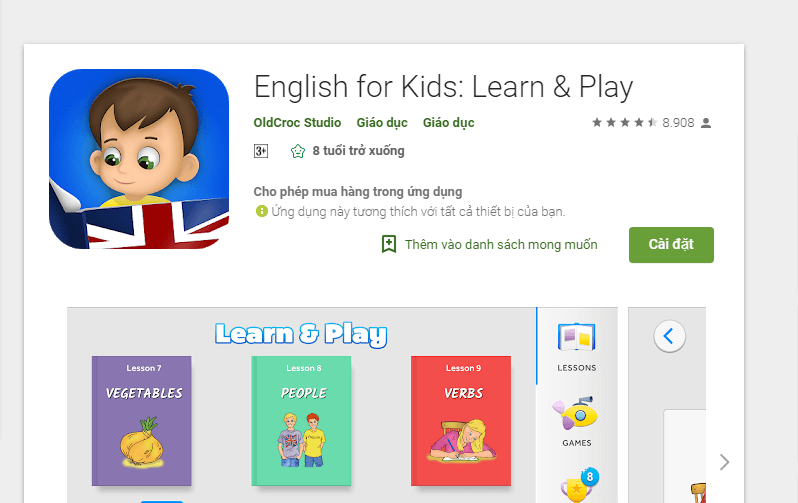Click the family star badge icon
This screenshot has width=798, height=503.
(x=298, y=151)
